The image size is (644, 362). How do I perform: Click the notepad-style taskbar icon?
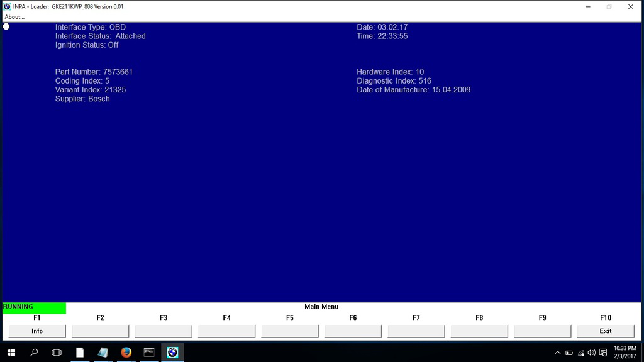(x=103, y=353)
